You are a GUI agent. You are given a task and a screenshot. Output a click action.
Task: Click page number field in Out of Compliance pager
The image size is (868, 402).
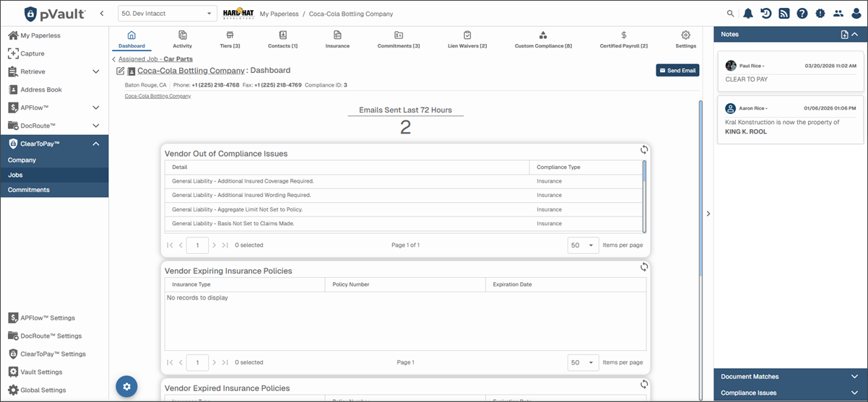[x=198, y=245]
